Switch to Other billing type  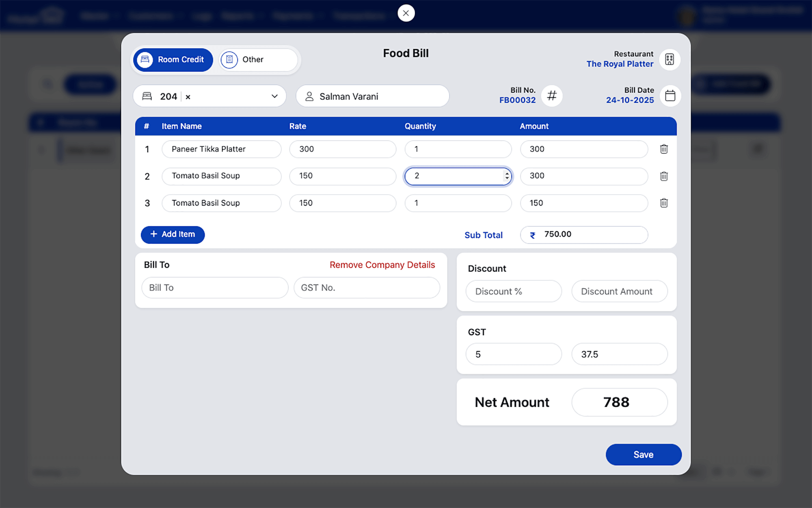click(258, 60)
